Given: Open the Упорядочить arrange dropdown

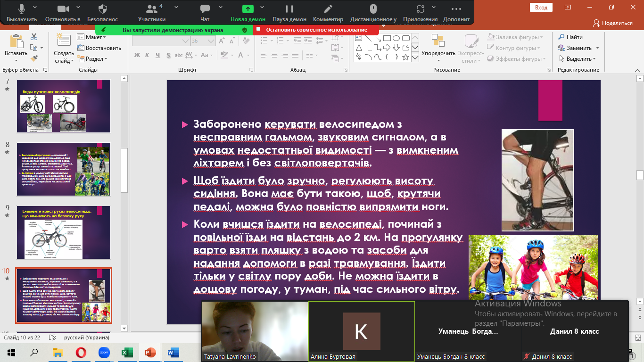Looking at the screenshot, I should (438, 49).
